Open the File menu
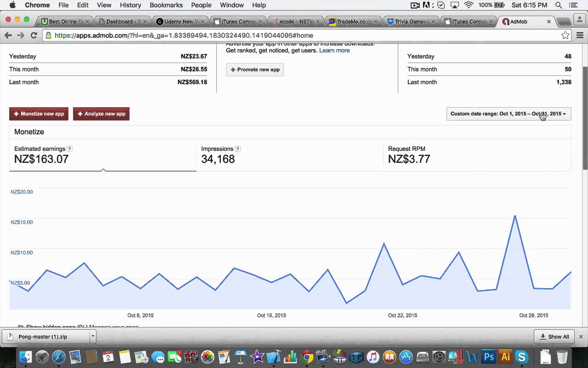 (63, 5)
